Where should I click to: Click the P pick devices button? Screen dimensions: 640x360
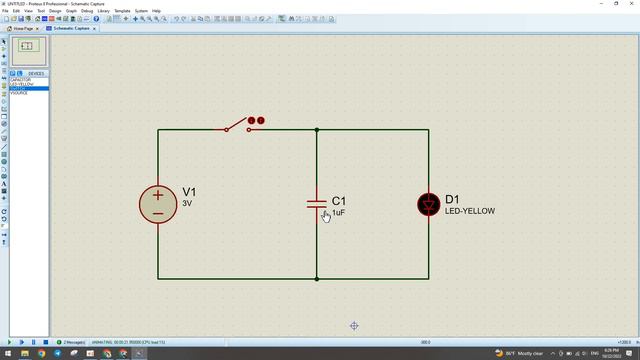click(x=13, y=73)
